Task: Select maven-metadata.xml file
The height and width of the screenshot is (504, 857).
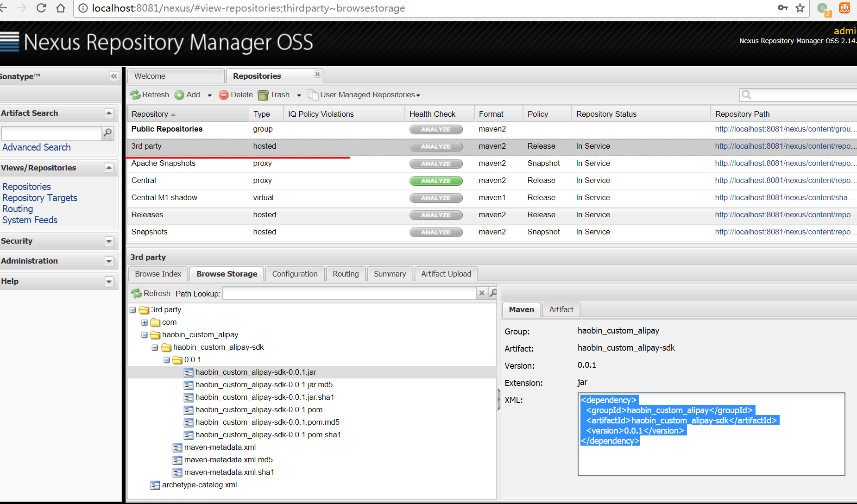Action: pos(220,447)
